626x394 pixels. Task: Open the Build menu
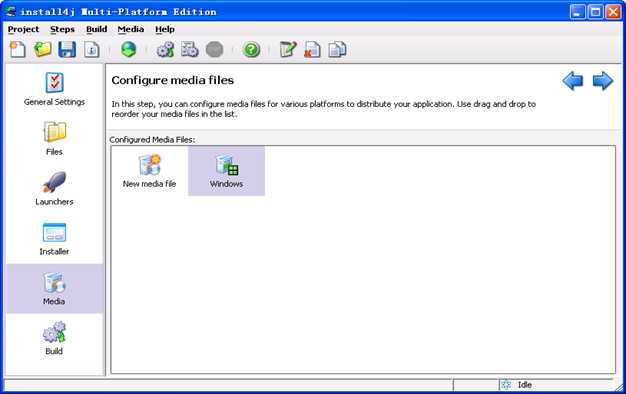tap(97, 29)
